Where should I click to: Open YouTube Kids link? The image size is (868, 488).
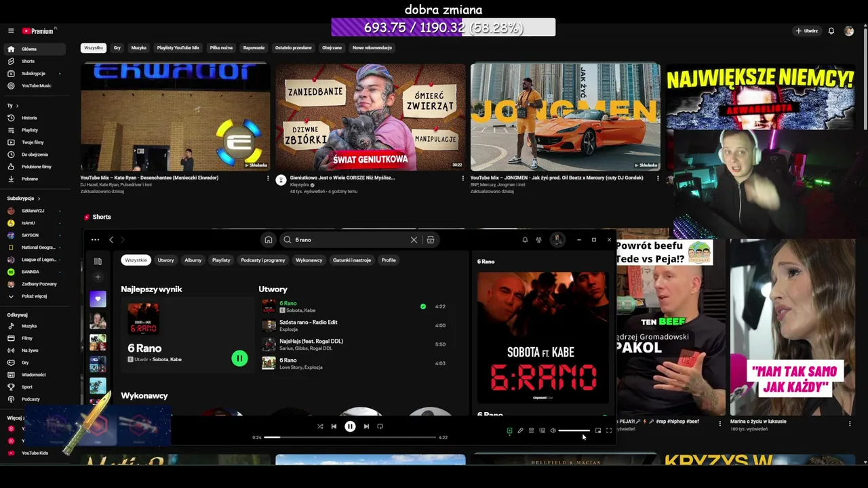pyautogui.click(x=34, y=453)
